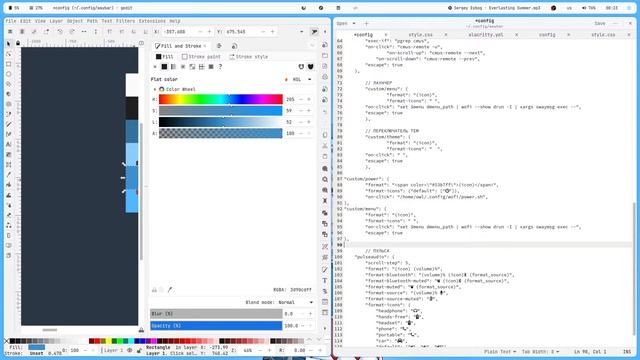640x360 pixels.
Task: Open the snapping options dropdown arrow
Action: [x=325, y=31]
